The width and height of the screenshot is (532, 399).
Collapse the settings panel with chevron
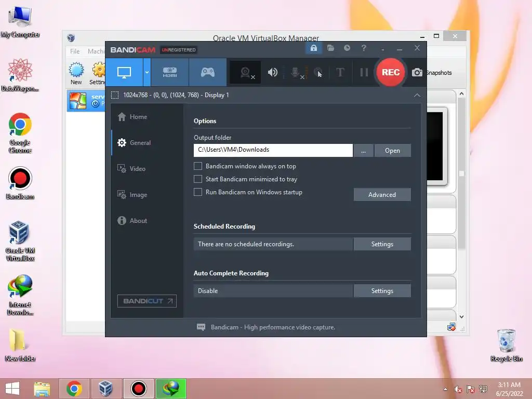417,96
